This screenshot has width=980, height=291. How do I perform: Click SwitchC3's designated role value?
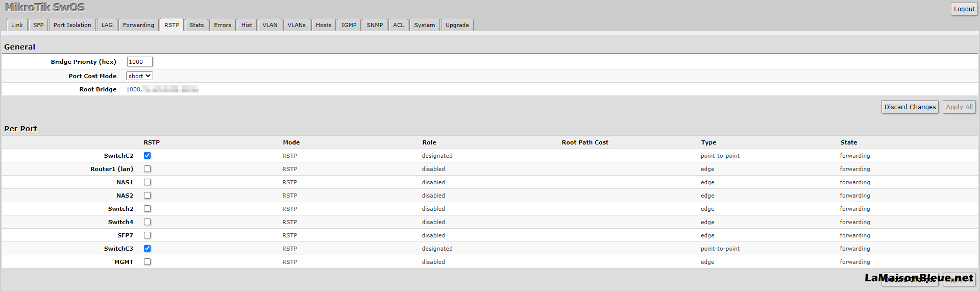click(437, 249)
